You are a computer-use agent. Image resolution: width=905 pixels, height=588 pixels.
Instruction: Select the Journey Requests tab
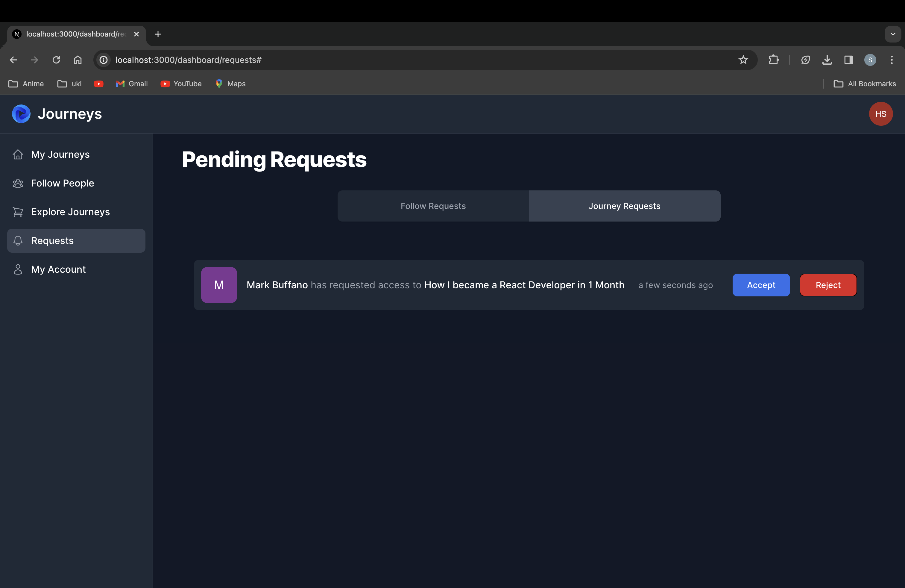(x=624, y=206)
